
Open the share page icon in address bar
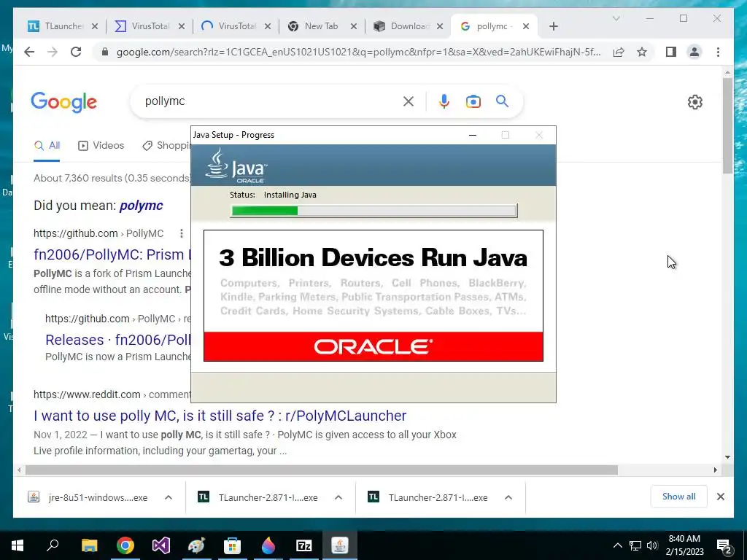(619, 52)
